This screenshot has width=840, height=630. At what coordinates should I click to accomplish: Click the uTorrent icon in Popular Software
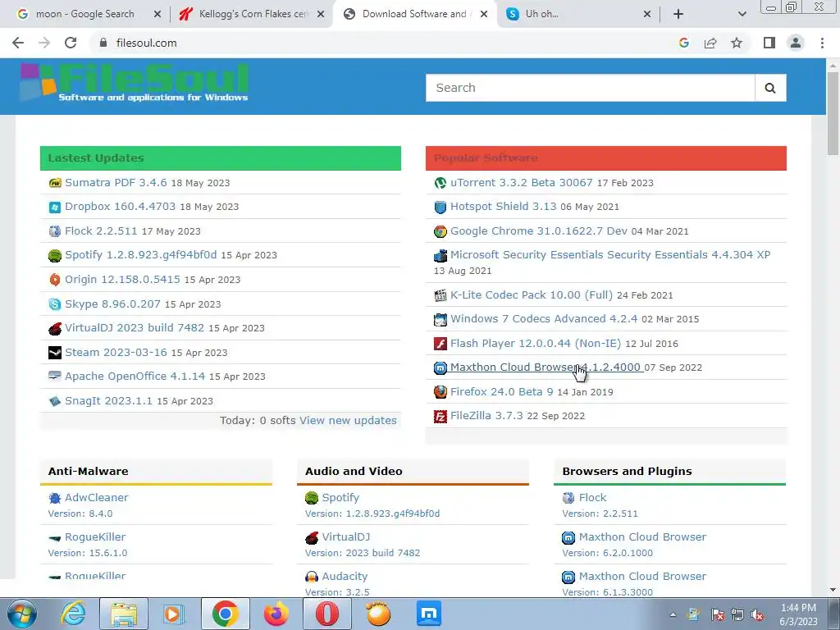441,183
